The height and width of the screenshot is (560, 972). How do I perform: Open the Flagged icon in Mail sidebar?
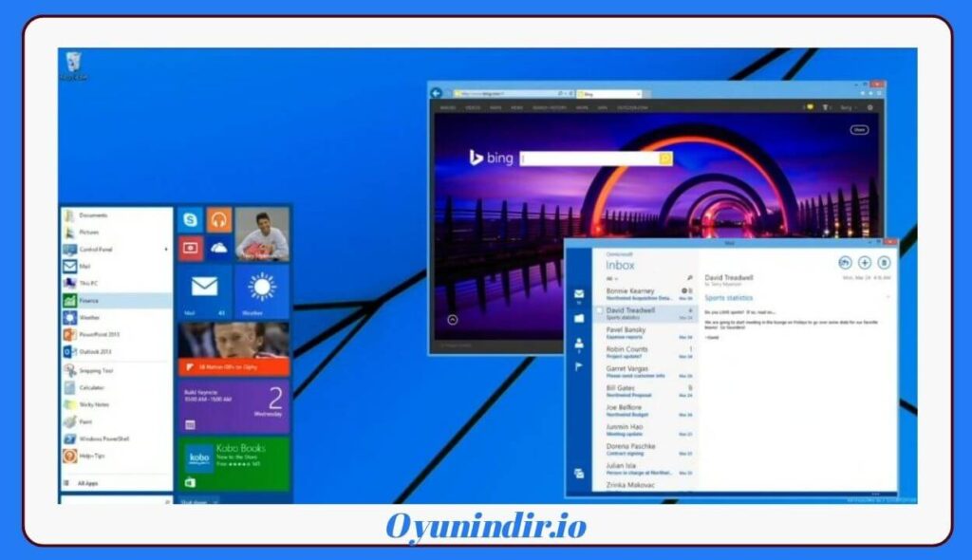(579, 367)
